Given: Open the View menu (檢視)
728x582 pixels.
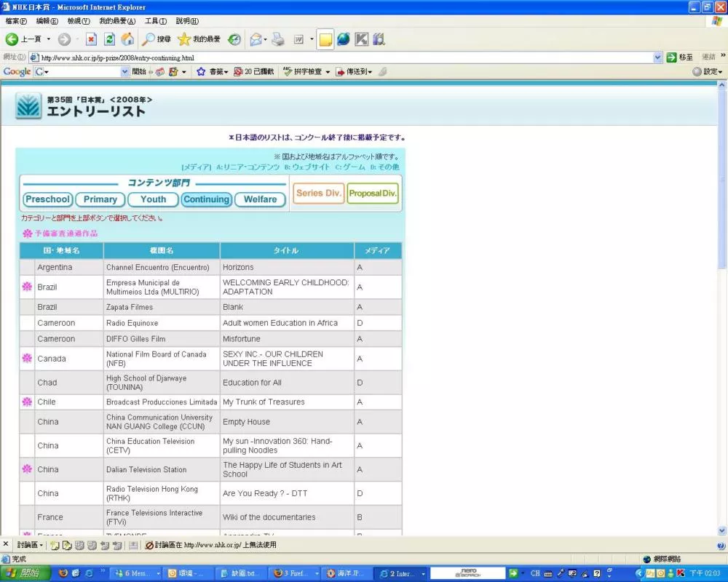Looking at the screenshot, I should [79, 21].
